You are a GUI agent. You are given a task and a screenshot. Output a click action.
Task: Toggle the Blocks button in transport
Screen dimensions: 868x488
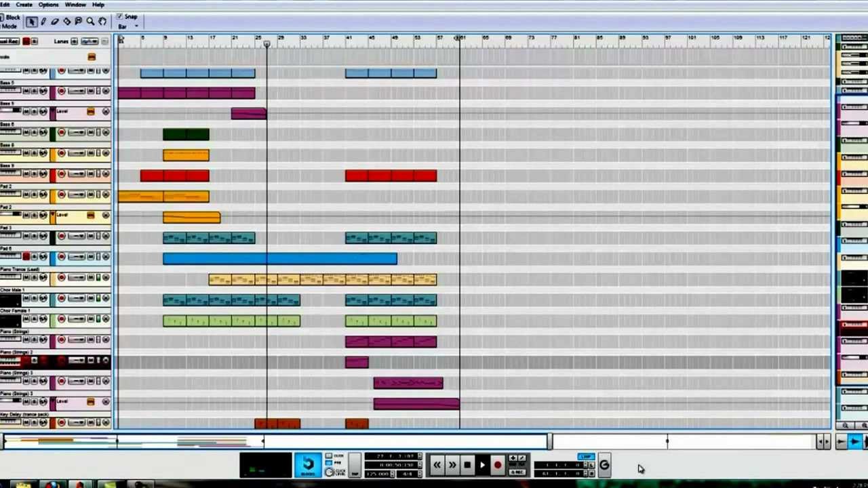click(308, 464)
